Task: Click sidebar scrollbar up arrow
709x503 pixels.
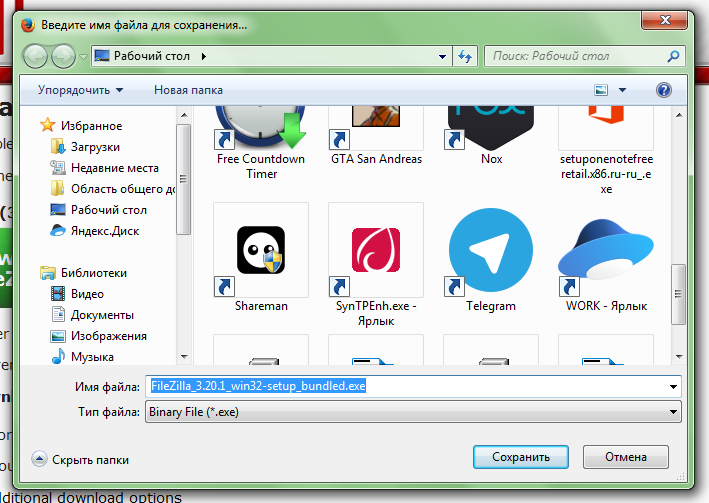Action: pyautogui.click(x=184, y=115)
